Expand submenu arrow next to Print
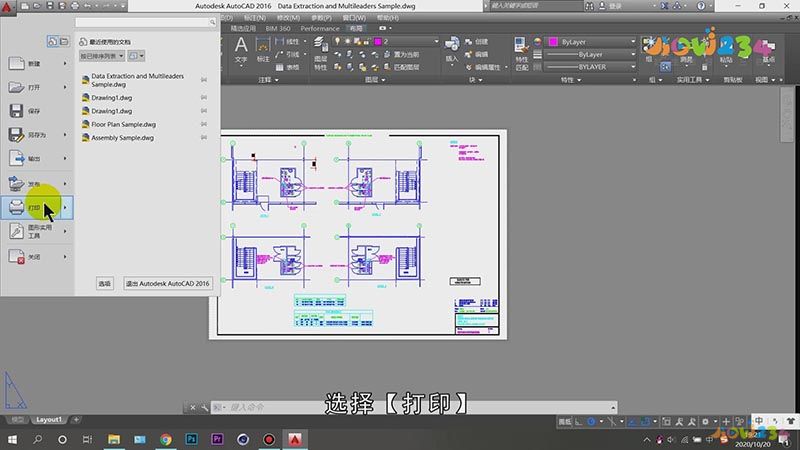This screenshot has width=800, height=450. 65,208
